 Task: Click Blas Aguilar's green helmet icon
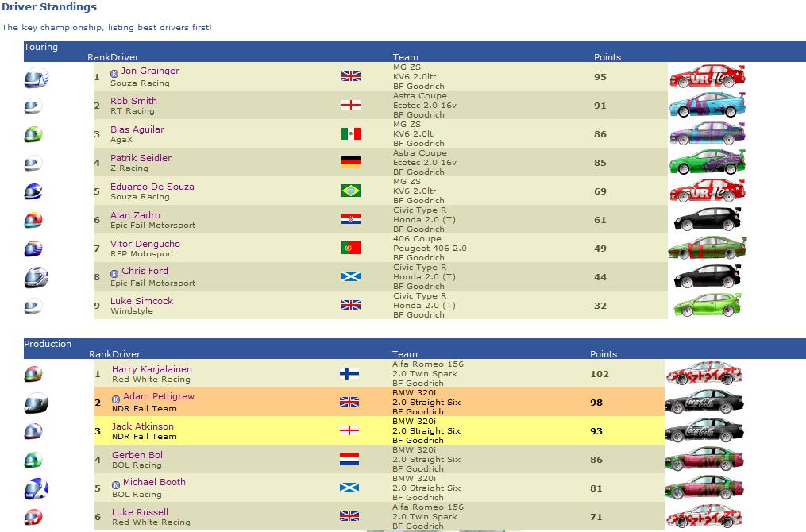[x=33, y=135]
